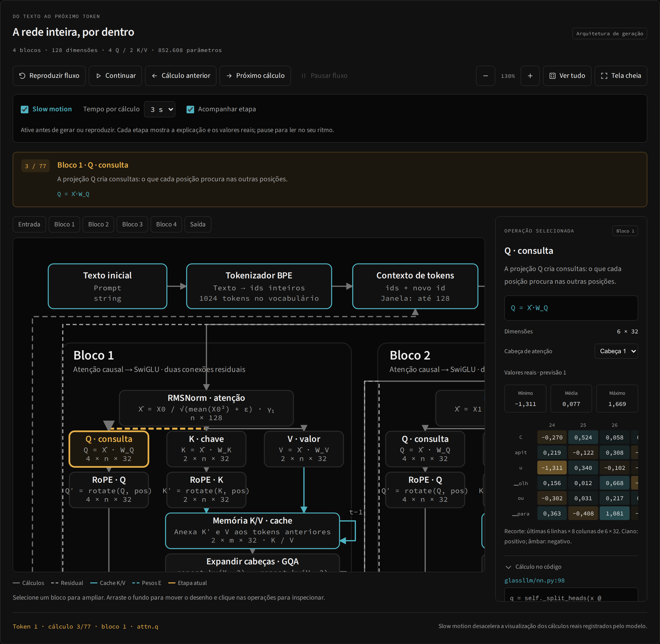Click the Texto inicial node
The image size is (660, 644).
coord(107,286)
